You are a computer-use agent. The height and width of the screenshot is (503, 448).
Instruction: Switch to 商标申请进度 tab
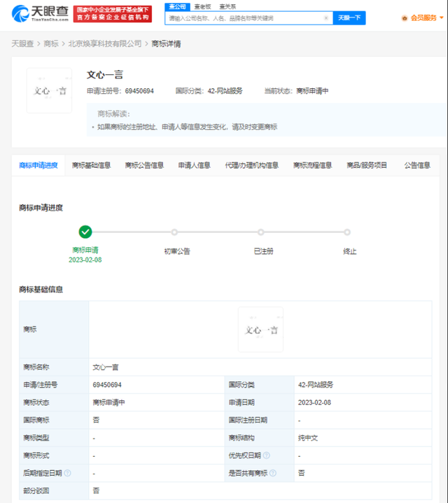pyautogui.click(x=38, y=165)
